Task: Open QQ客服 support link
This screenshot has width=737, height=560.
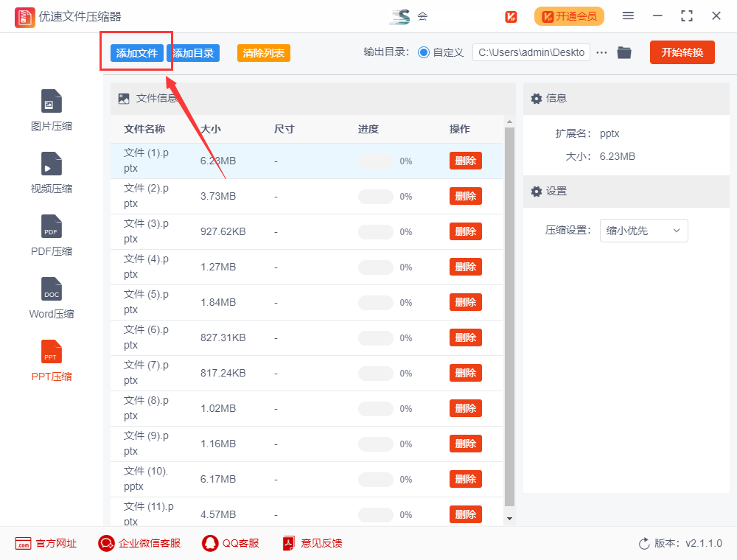Action: coord(230,544)
